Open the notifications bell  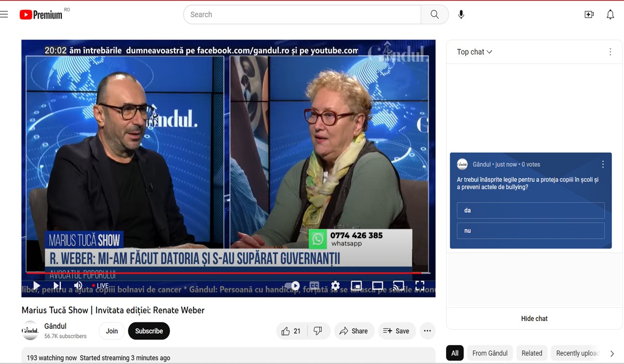pyautogui.click(x=610, y=15)
